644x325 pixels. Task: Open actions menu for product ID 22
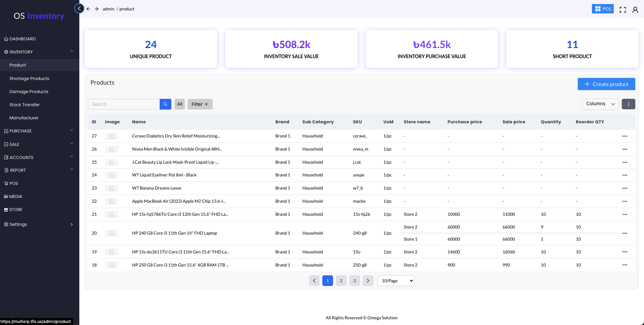pyautogui.click(x=625, y=201)
